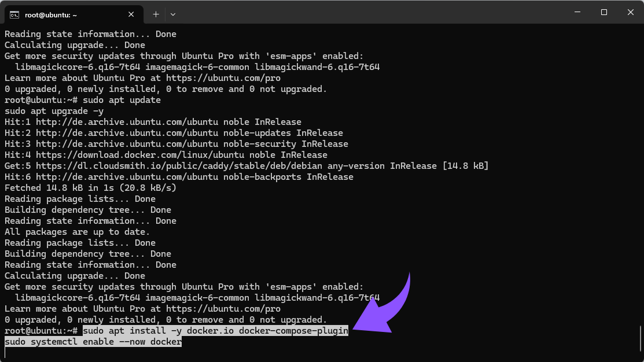Click the Hit:1 noble InRelease URL
The width and height of the screenshot is (644, 362).
[127, 122]
